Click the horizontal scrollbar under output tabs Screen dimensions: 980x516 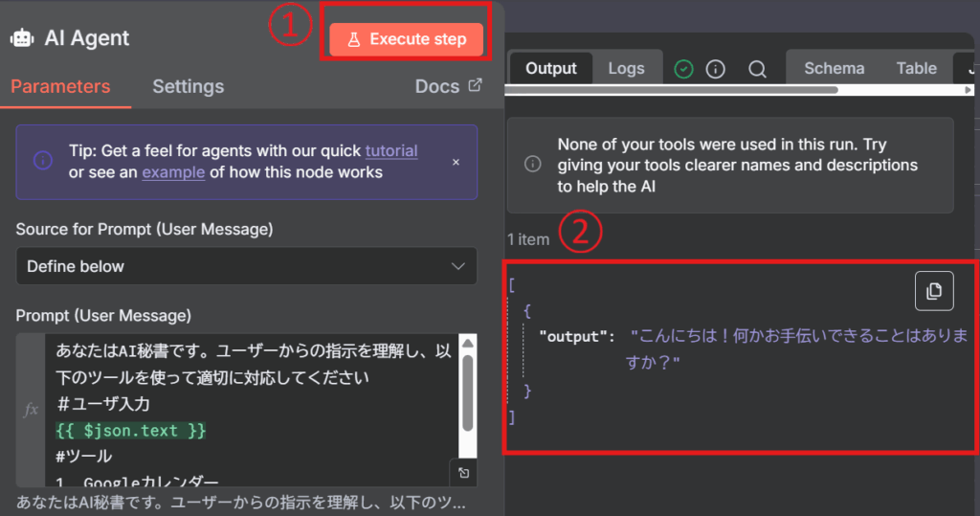coord(670,90)
